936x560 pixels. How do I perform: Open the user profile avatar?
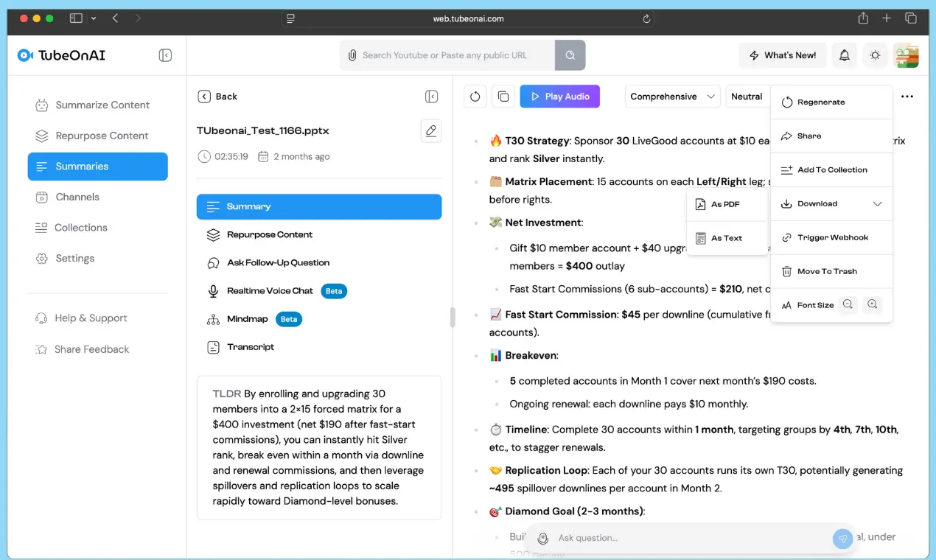(906, 55)
